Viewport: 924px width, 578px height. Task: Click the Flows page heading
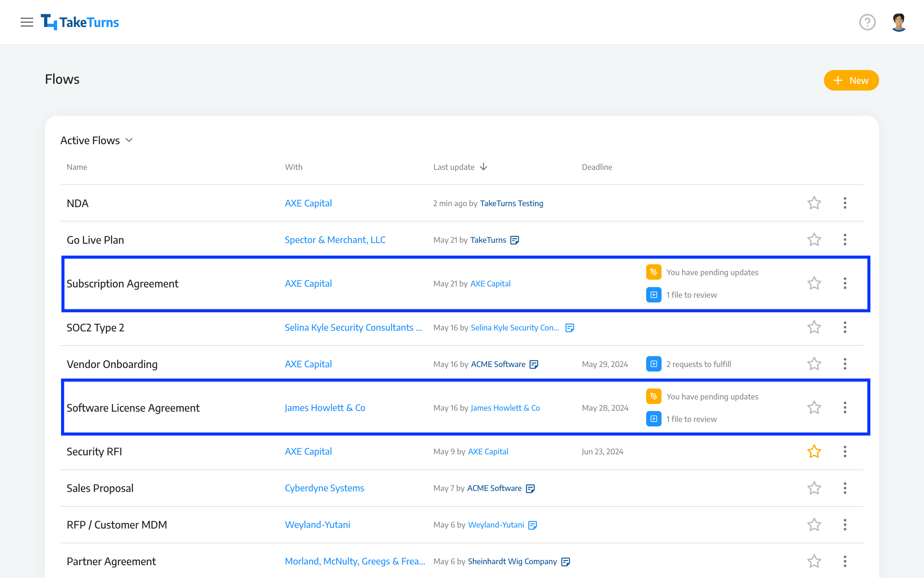click(62, 80)
